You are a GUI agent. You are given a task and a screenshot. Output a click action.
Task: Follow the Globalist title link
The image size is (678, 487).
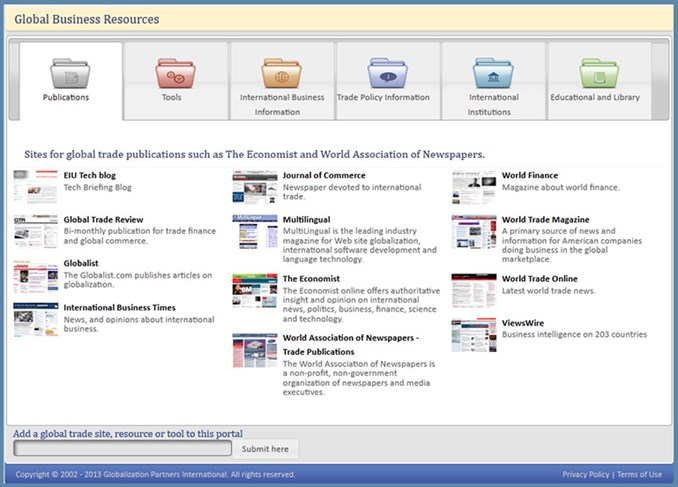pyautogui.click(x=81, y=263)
